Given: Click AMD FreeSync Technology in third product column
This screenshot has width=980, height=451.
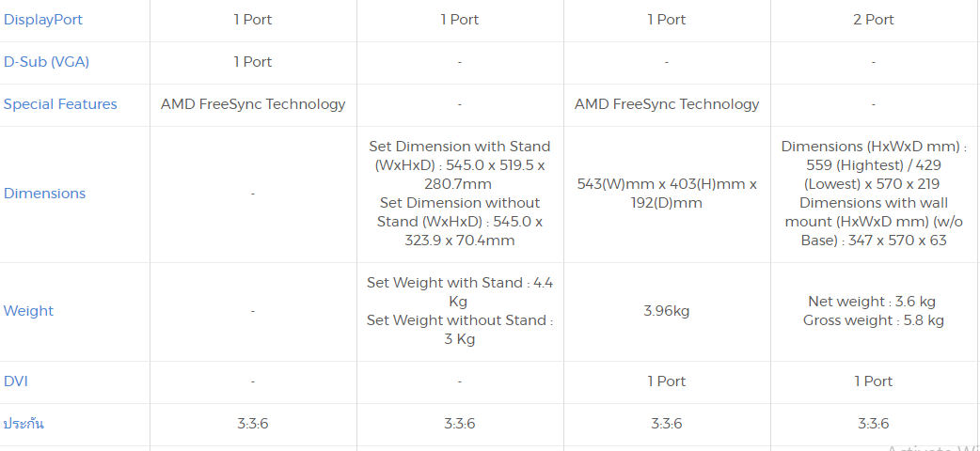Looking at the screenshot, I should [667, 104].
